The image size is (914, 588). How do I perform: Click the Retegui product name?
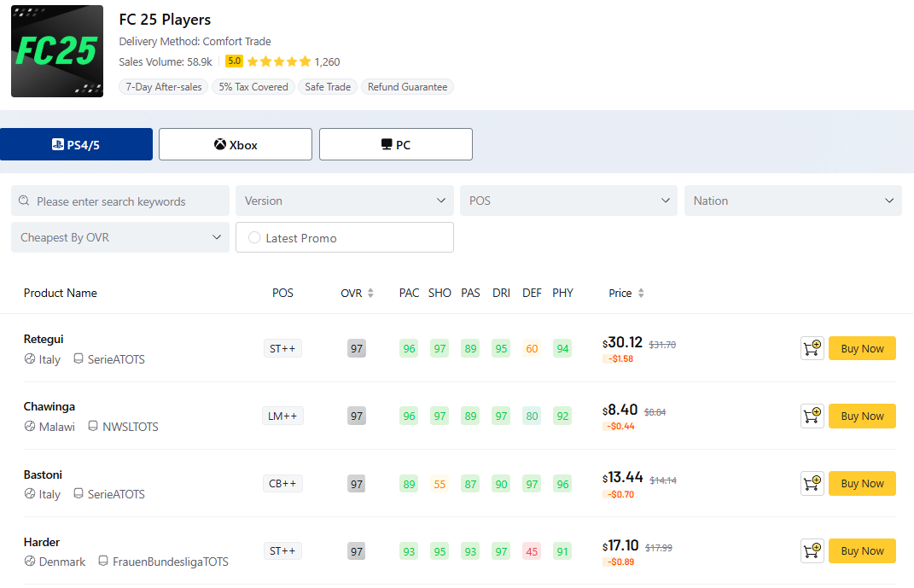coord(44,339)
